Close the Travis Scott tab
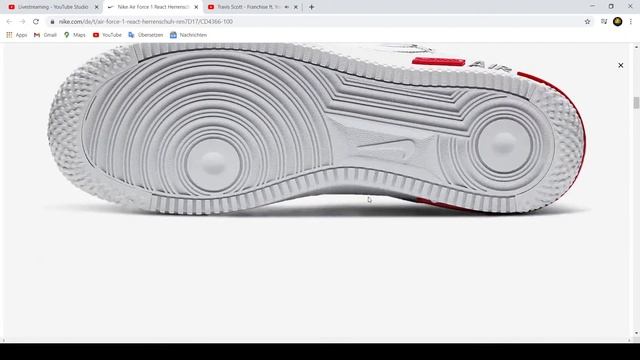640x360 pixels. [296, 7]
